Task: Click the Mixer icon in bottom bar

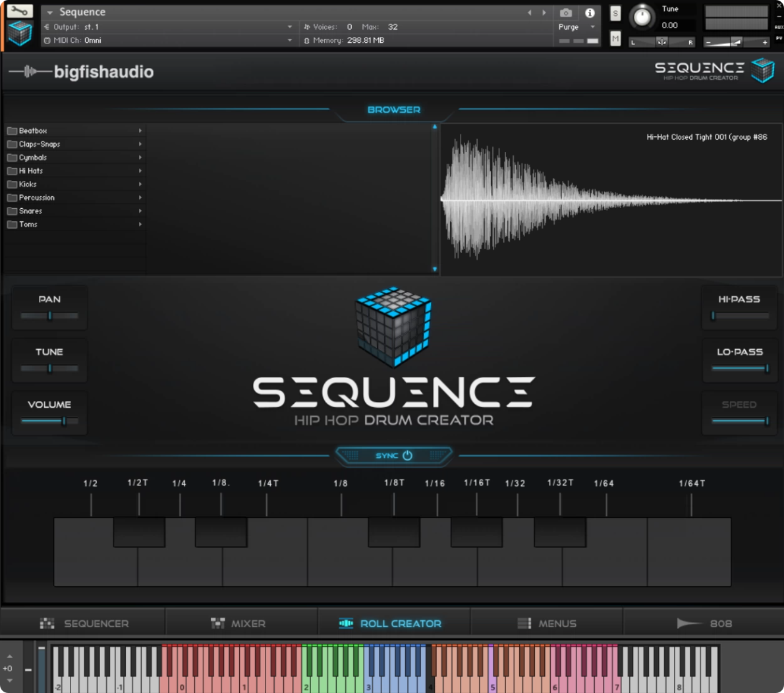Action: pyautogui.click(x=217, y=623)
